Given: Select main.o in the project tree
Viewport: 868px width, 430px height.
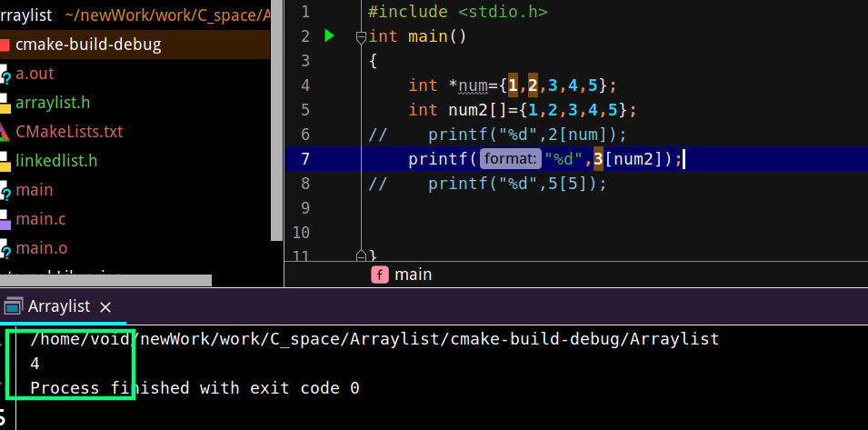Looking at the screenshot, I should tap(42, 248).
